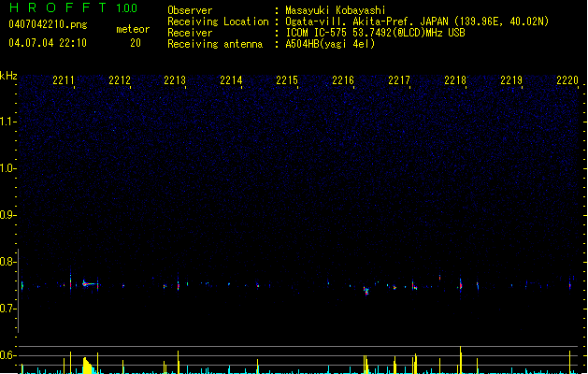
Task: Click the 2213 time marker
Action: [x=175, y=80]
